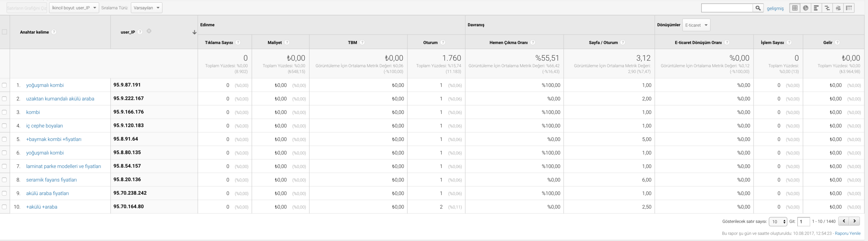Select the seramik fayans fiyatları checkbox

(x=4, y=180)
